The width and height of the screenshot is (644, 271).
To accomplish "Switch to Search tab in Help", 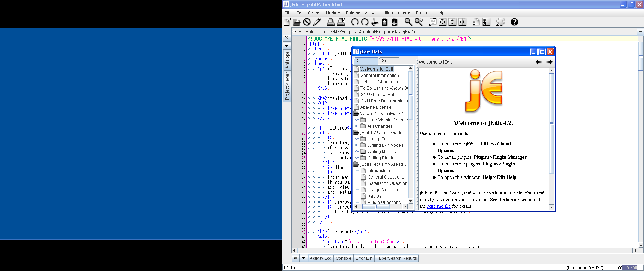I will [x=389, y=61].
